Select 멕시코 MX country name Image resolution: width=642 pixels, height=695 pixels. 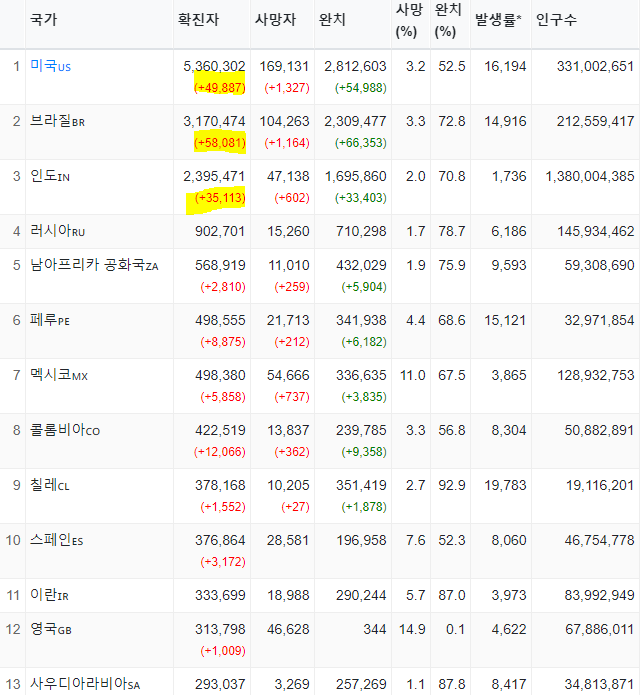coord(59,375)
